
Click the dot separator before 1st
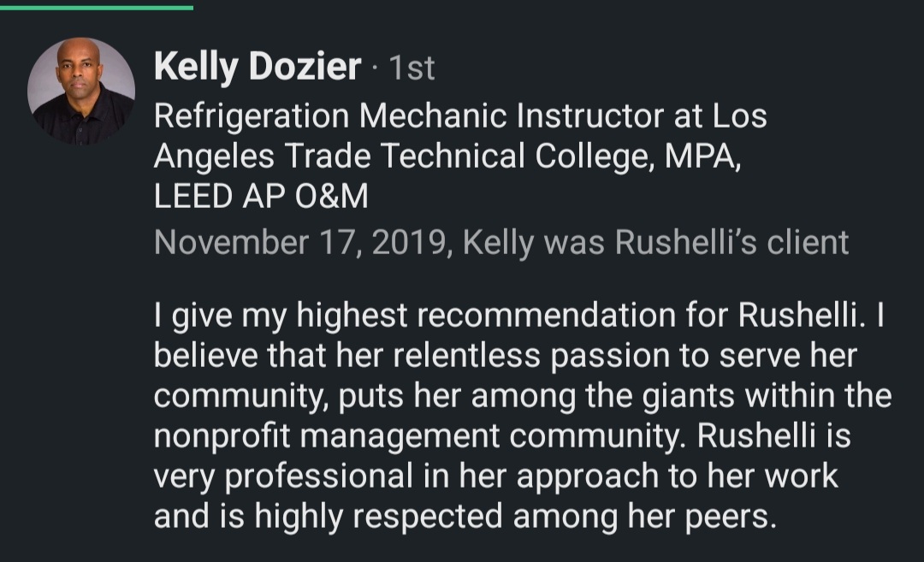(376, 71)
